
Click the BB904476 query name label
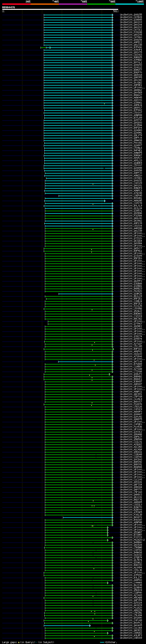tap(8, 7)
